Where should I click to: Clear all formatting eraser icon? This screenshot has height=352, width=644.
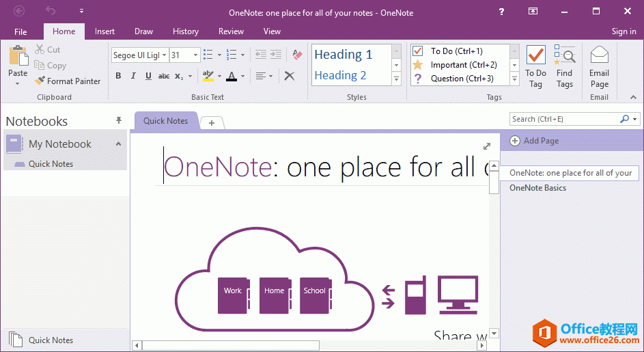(x=297, y=55)
